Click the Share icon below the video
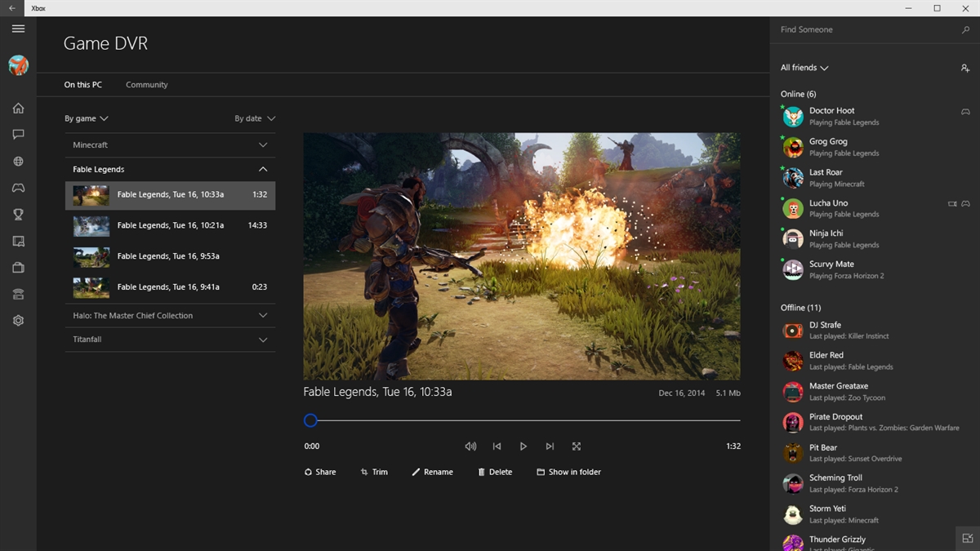The image size is (980, 551). coord(320,472)
